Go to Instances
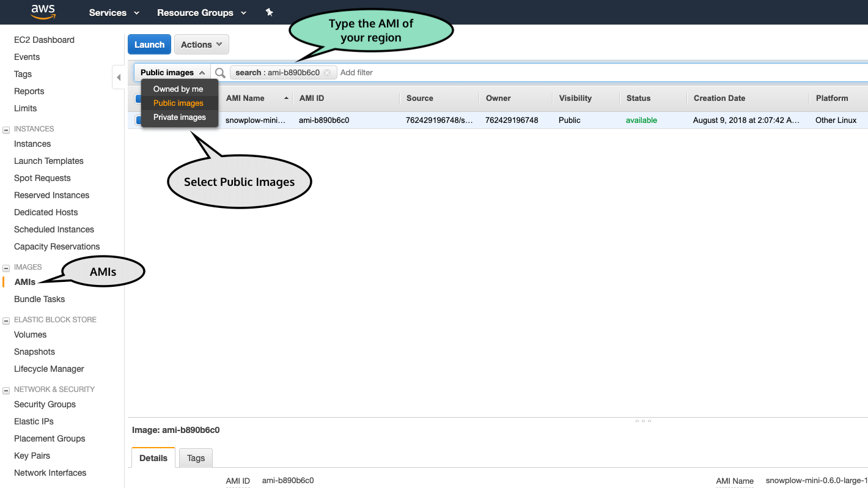This screenshot has width=868, height=488. 32,144
